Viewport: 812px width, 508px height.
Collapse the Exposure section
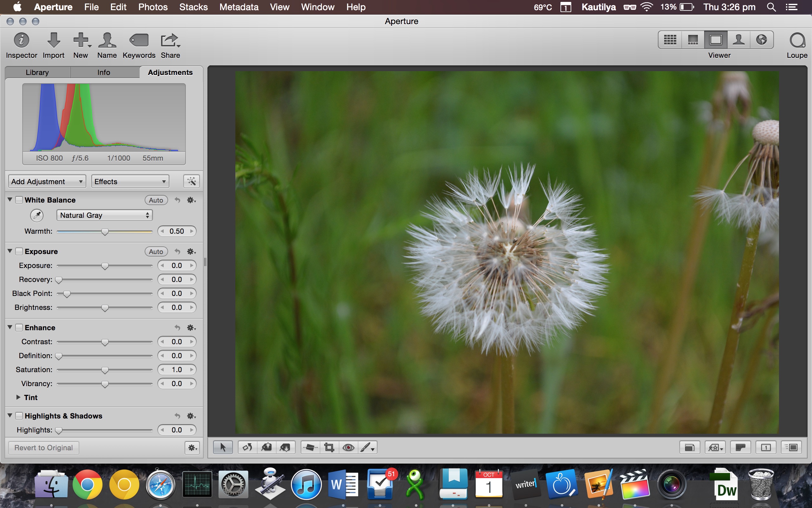[x=10, y=251]
